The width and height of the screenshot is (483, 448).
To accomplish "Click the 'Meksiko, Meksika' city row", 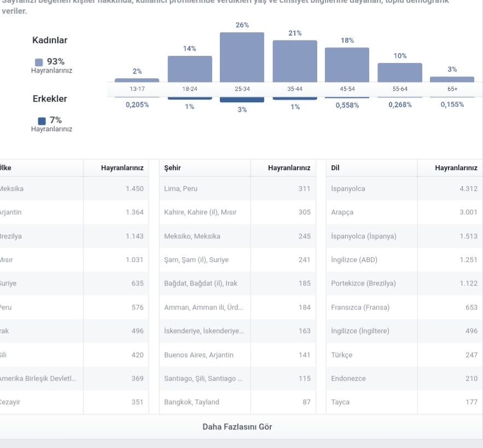I will pyautogui.click(x=237, y=236).
